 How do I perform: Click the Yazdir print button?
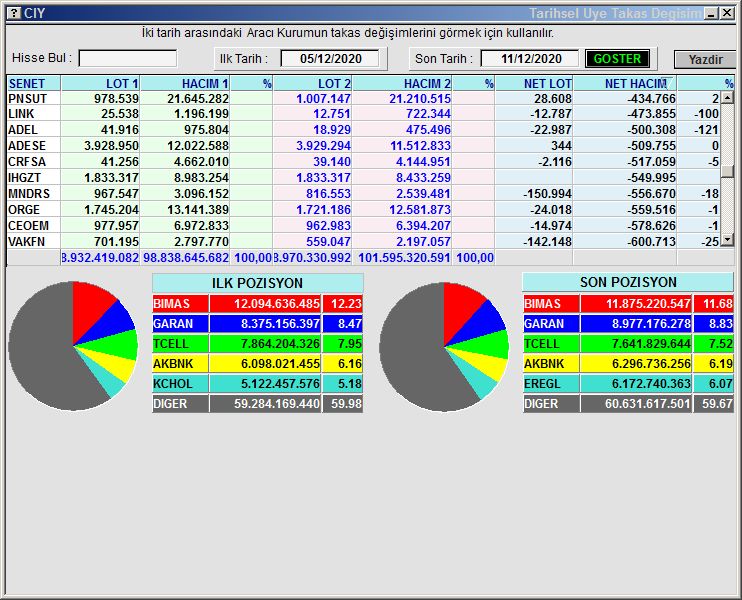(x=705, y=60)
